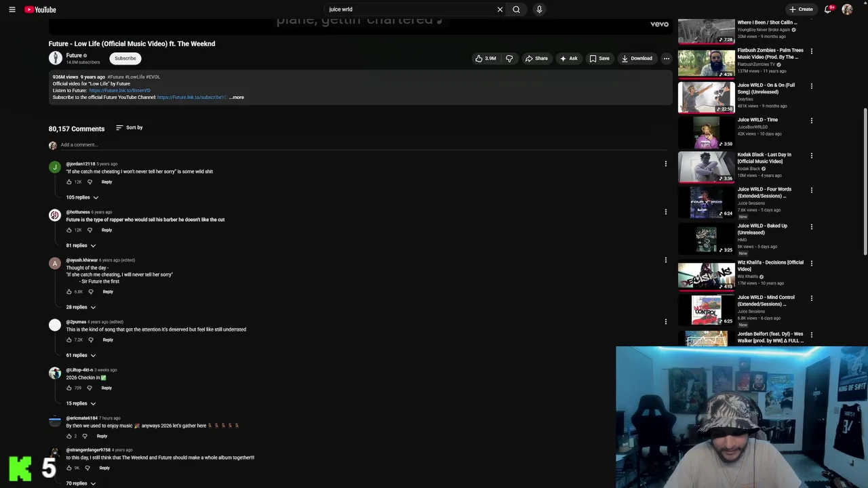Open options menu for @ayush.khirwar comment

(x=665, y=260)
